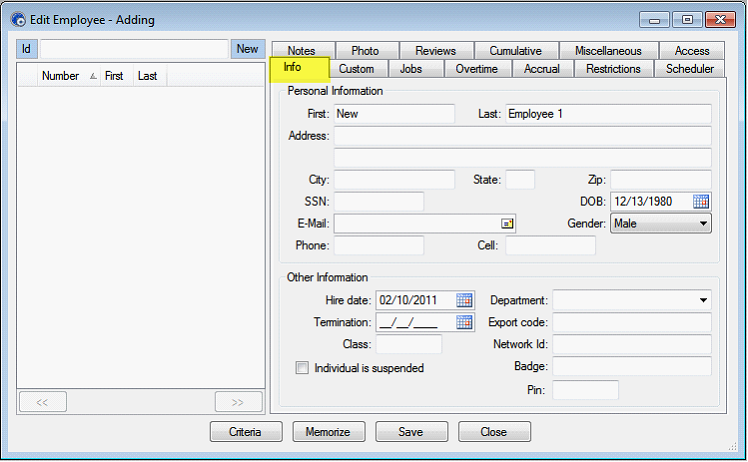Open the Termination date calendar picker
This screenshot has width=748, height=462.
464,322
